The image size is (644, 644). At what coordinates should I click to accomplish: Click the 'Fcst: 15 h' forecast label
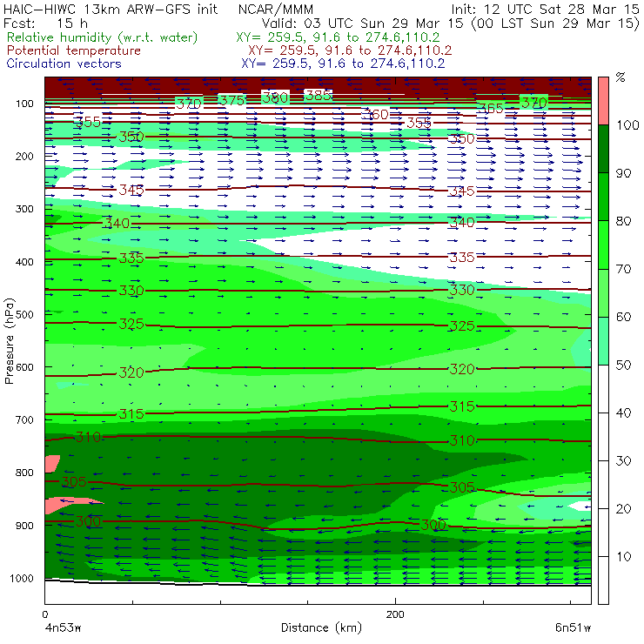45,23
